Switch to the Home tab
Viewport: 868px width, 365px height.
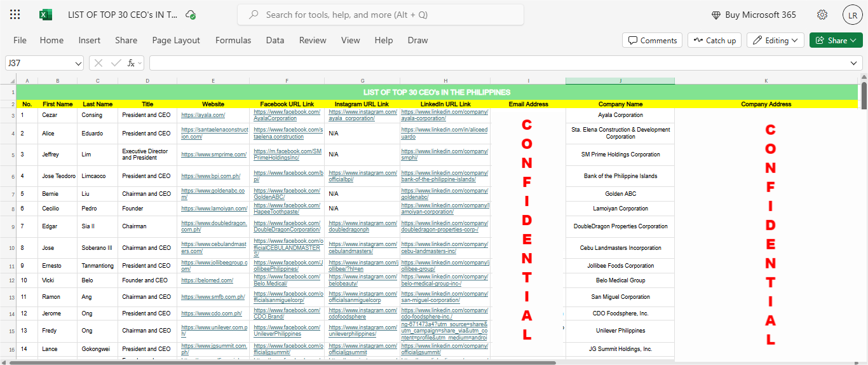[51, 40]
